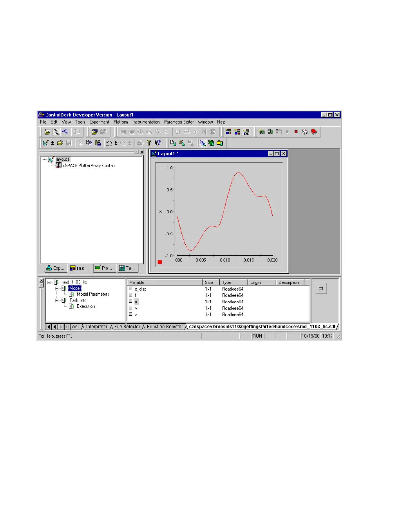Collapse the Model tree node
The width and height of the screenshot is (420, 509).
click(x=57, y=288)
